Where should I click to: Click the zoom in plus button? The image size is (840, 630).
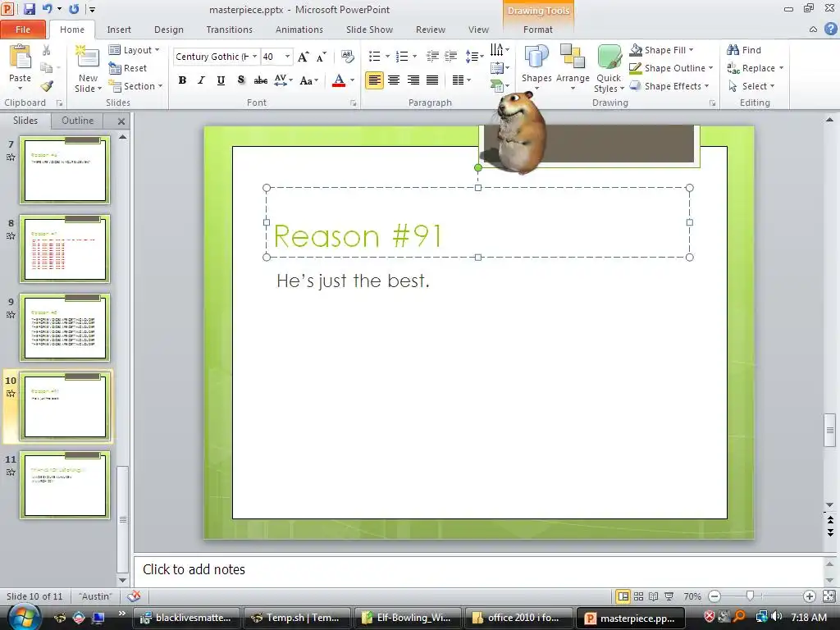point(810,596)
